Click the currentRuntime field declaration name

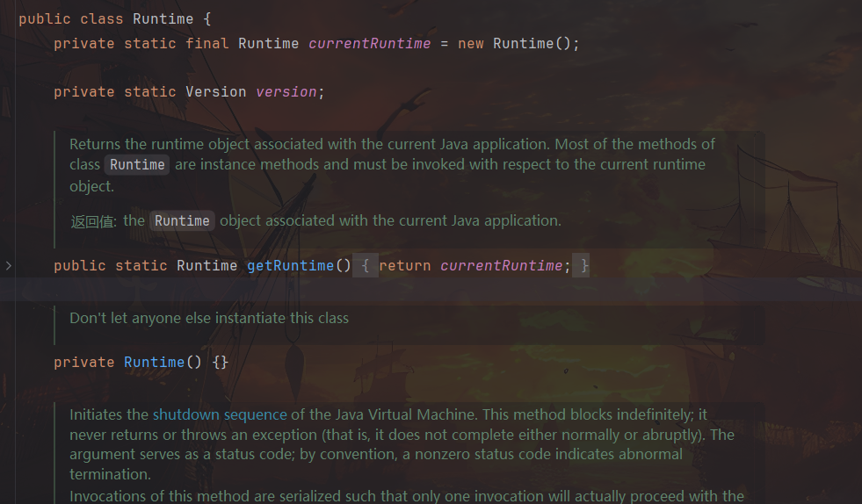(369, 43)
